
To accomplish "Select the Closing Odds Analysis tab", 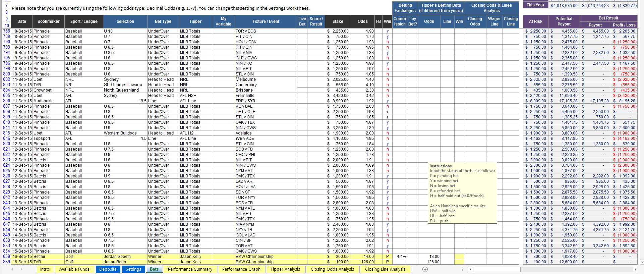I will pos(332,269).
